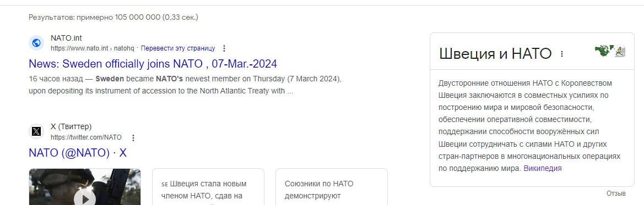Click the X (Twitter) logo favicon
This screenshot has width=644, height=205.
[36, 131]
